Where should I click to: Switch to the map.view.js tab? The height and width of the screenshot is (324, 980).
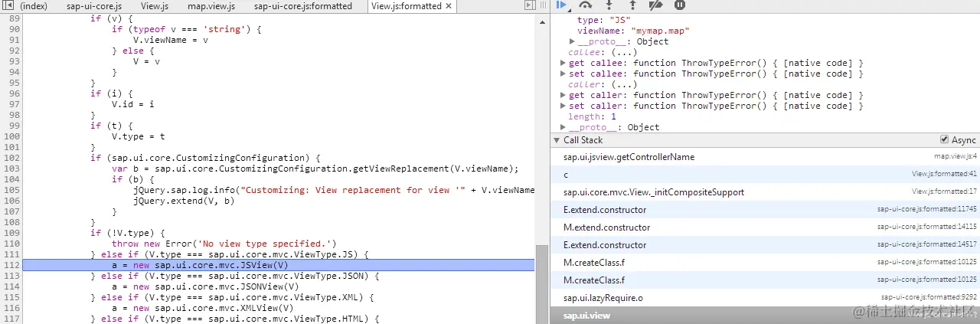click(x=211, y=6)
